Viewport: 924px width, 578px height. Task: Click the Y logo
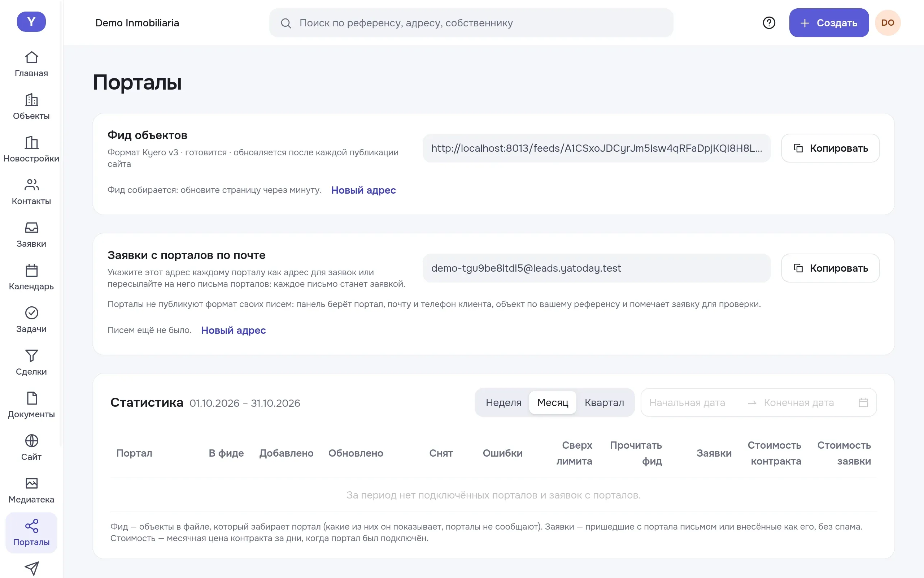coord(31,22)
